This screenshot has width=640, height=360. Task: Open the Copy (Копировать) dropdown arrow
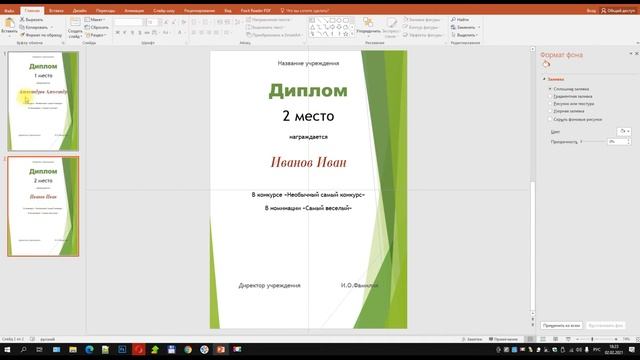(x=52, y=27)
